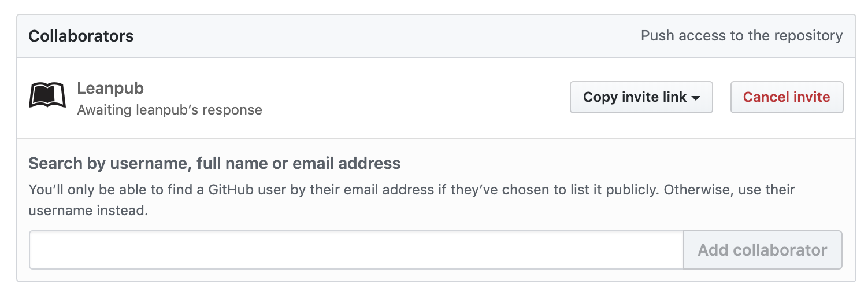The width and height of the screenshot is (868, 295).
Task: Click the Add collaborator button
Action: coord(762,250)
